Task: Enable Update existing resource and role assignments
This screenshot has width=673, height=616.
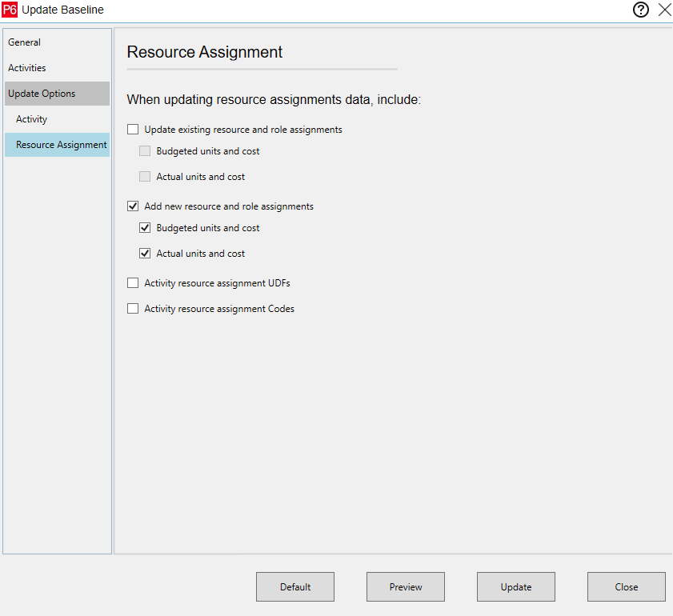Action: 133,129
